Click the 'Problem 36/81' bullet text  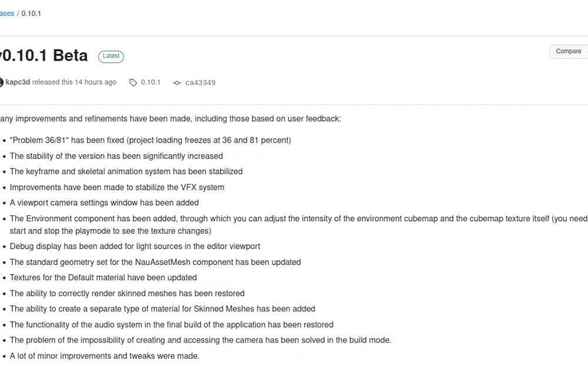click(x=151, y=140)
